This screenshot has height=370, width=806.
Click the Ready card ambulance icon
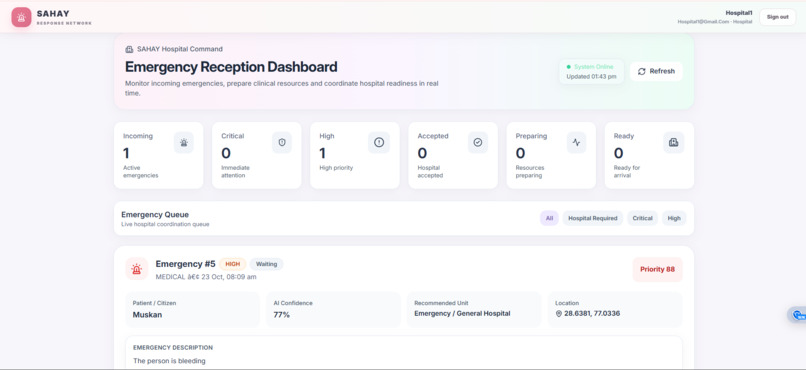(673, 143)
